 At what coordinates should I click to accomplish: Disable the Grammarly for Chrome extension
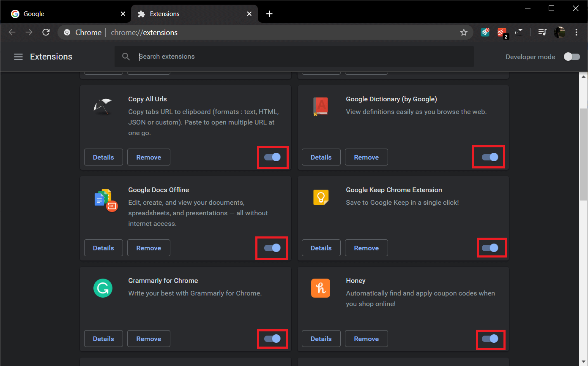(272, 339)
